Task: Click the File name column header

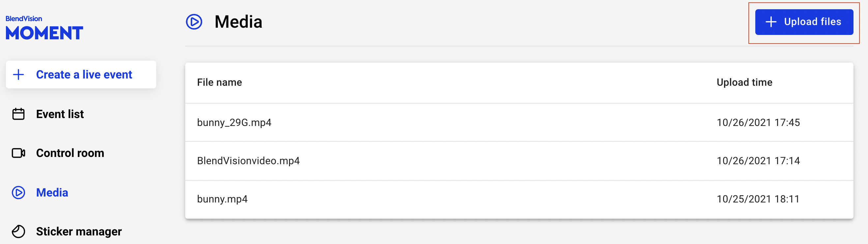Action: point(219,82)
